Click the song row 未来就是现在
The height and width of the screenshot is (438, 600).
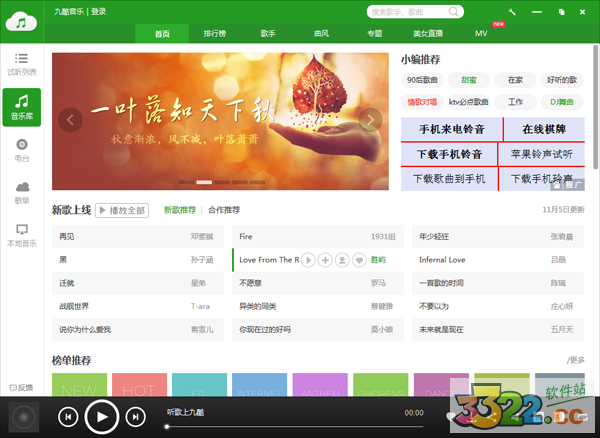(x=498, y=330)
